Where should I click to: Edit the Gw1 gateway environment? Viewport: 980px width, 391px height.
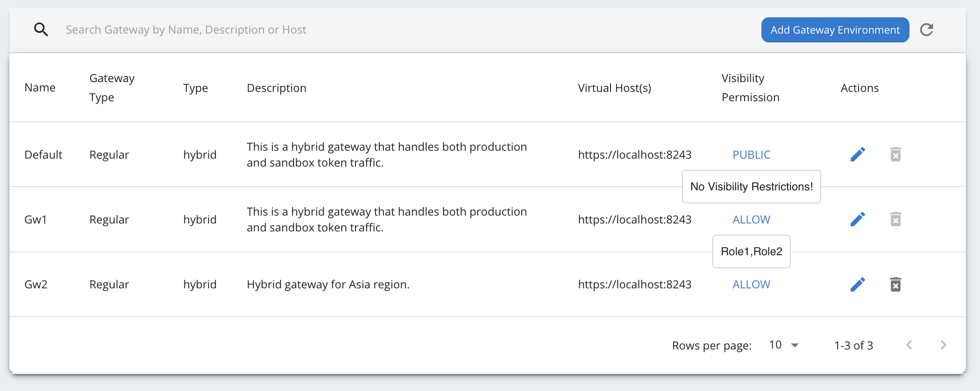click(x=858, y=219)
